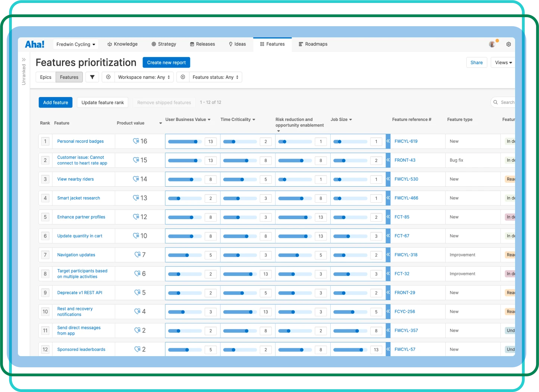Click the scorecard icon for Personal record badges
Image resolution: width=539 pixels, height=392 pixels.
click(x=136, y=141)
